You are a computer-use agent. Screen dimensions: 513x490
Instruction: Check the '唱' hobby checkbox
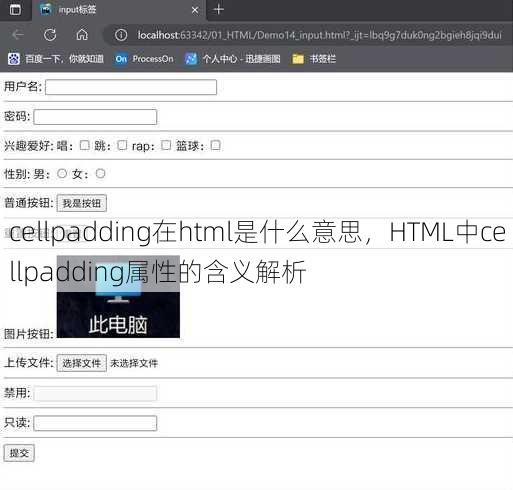(85, 145)
